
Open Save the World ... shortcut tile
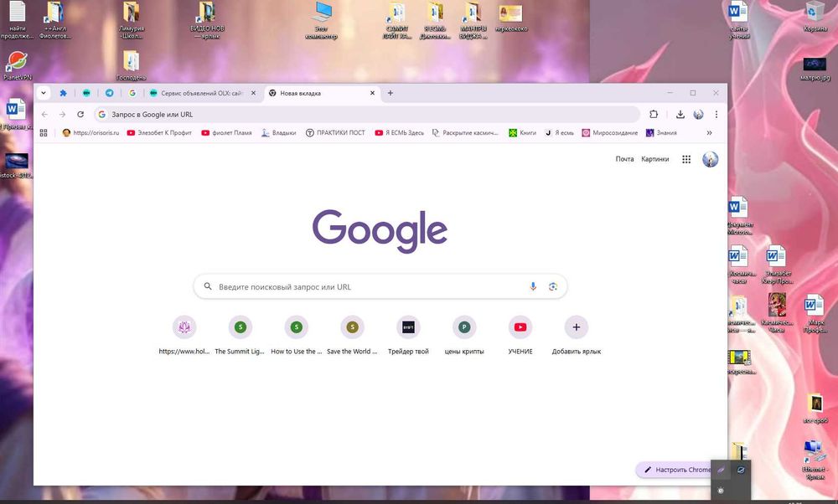click(x=352, y=336)
